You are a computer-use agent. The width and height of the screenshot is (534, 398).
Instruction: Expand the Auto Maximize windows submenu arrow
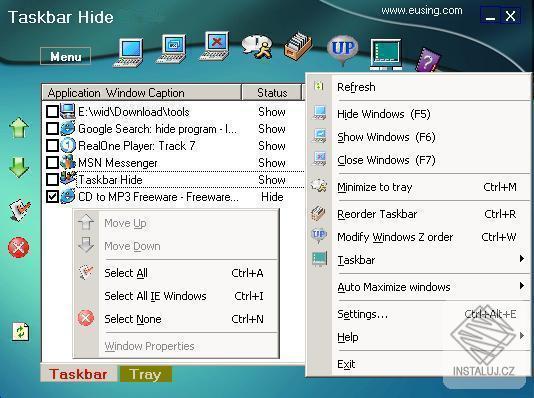[522, 286]
